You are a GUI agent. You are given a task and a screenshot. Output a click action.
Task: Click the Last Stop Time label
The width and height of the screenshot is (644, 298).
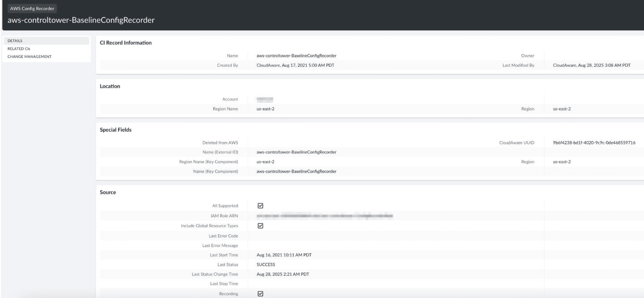[224, 284]
